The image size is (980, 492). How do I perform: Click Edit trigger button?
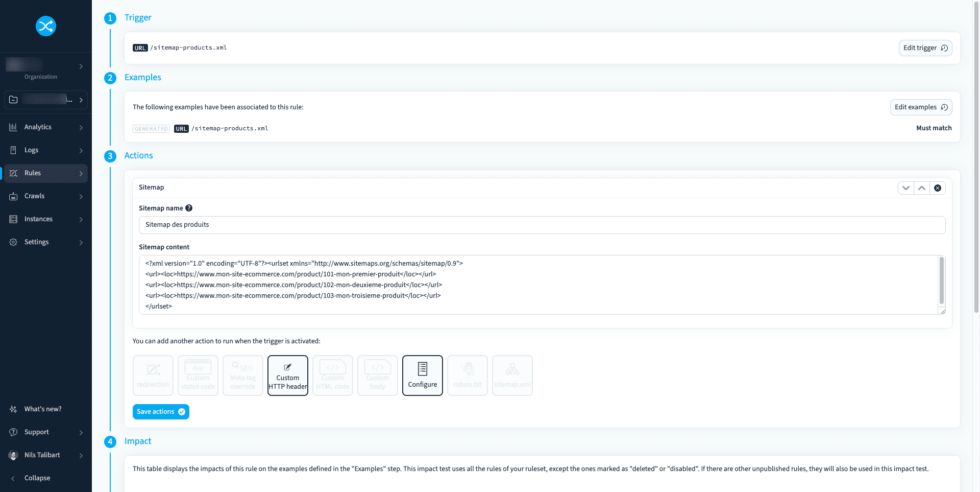pos(925,48)
